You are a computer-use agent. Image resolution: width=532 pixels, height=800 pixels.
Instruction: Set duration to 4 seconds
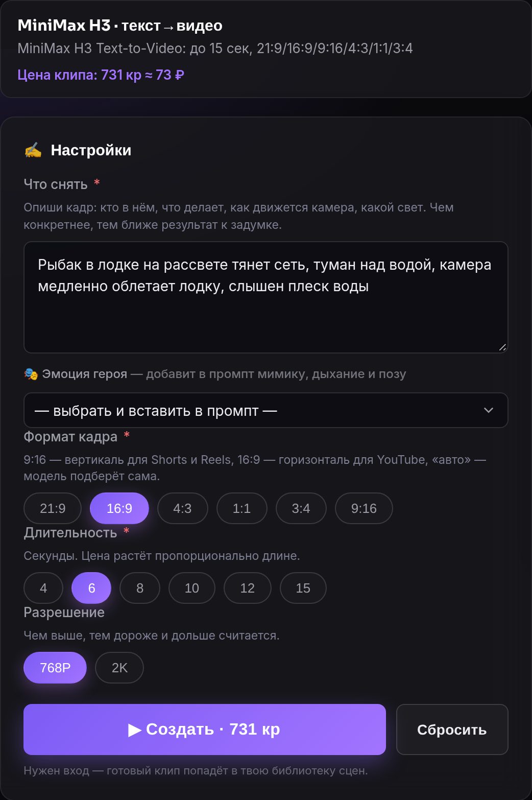point(43,588)
